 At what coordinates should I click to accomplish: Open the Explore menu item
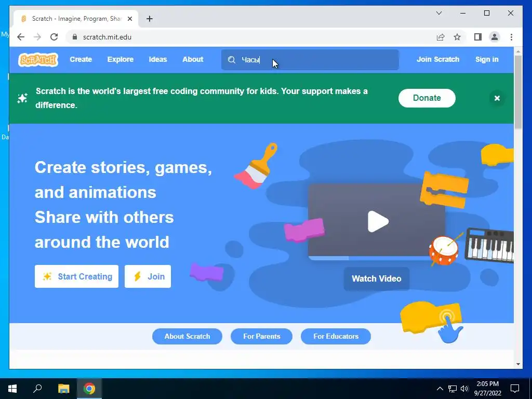(x=121, y=59)
